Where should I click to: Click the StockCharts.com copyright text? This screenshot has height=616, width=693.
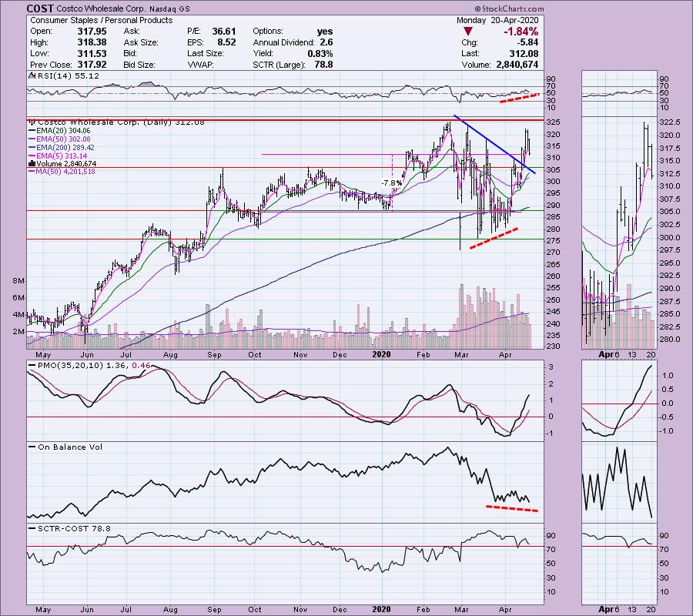(x=509, y=8)
